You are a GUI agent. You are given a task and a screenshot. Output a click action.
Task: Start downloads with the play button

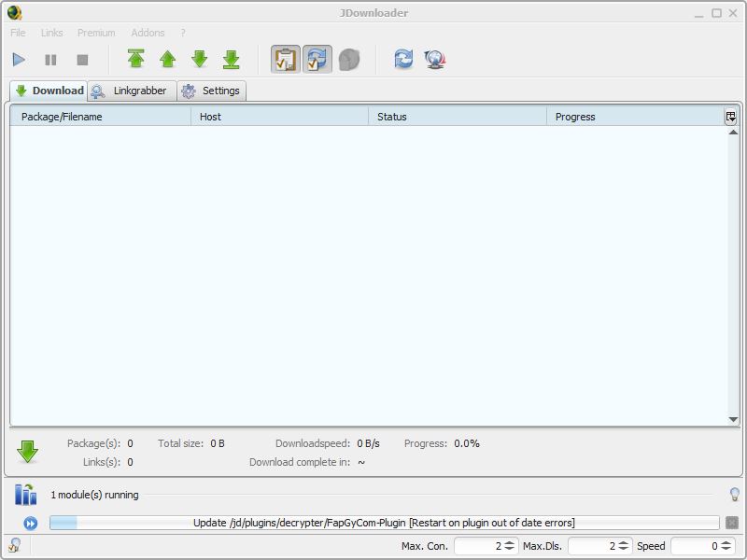[19, 60]
